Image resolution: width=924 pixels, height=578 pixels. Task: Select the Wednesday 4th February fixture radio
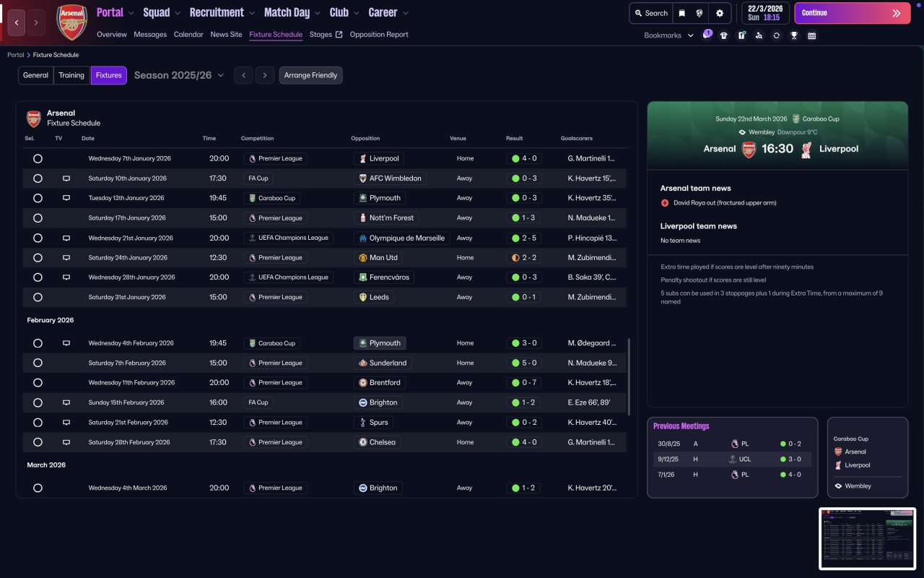[38, 343]
